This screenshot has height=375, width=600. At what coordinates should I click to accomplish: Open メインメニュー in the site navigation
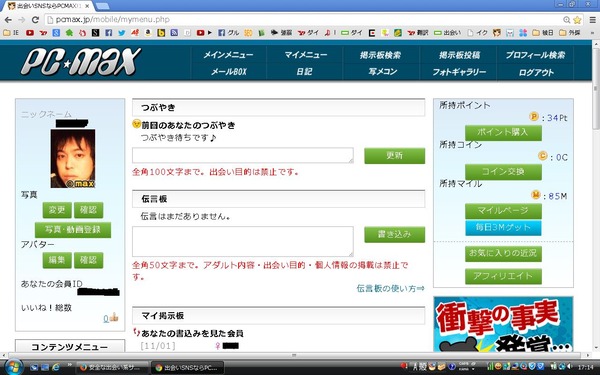click(228, 55)
